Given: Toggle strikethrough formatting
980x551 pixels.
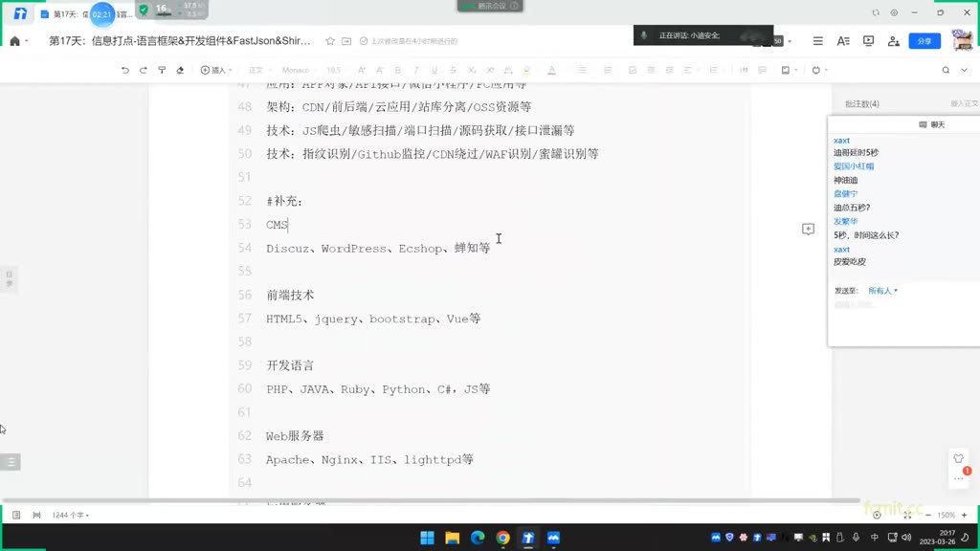Looking at the screenshot, I should (x=453, y=70).
